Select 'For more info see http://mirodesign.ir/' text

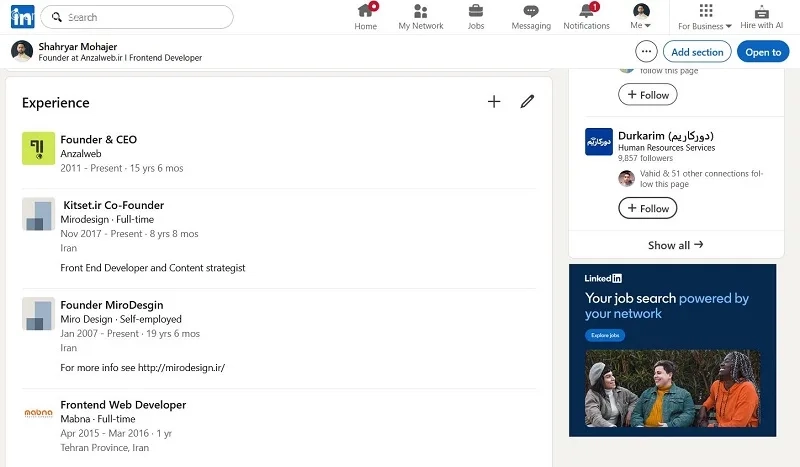click(142, 367)
